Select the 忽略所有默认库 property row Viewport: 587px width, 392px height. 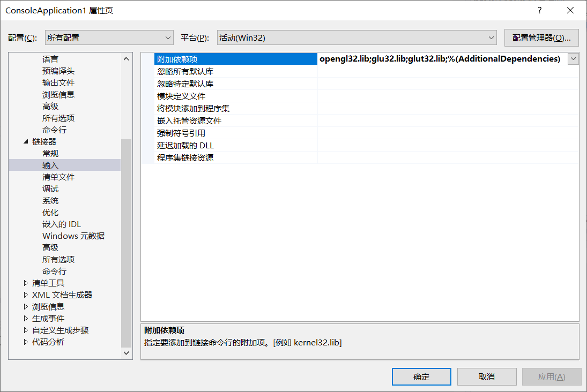click(360, 71)
